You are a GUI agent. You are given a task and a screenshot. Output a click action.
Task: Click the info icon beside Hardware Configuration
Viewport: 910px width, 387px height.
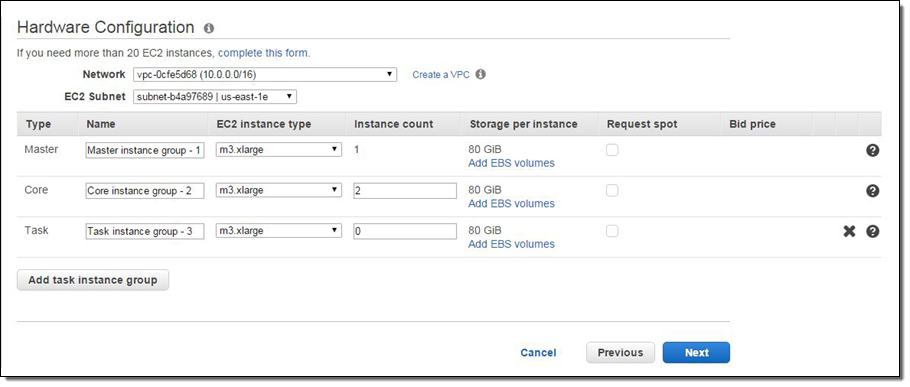tap(209, 28)
